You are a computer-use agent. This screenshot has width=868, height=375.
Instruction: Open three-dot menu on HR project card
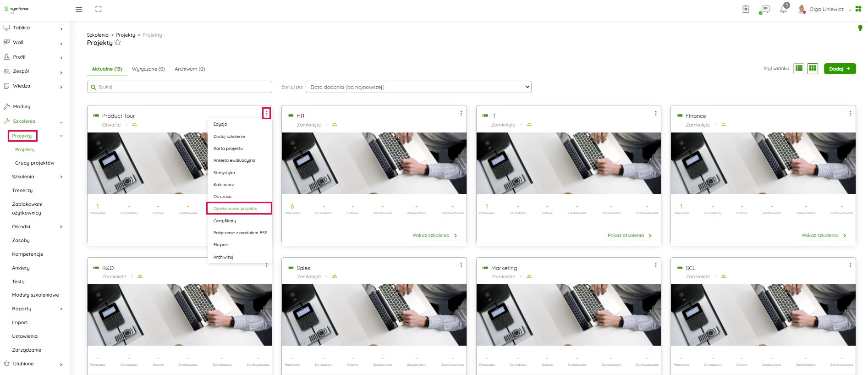461,113
